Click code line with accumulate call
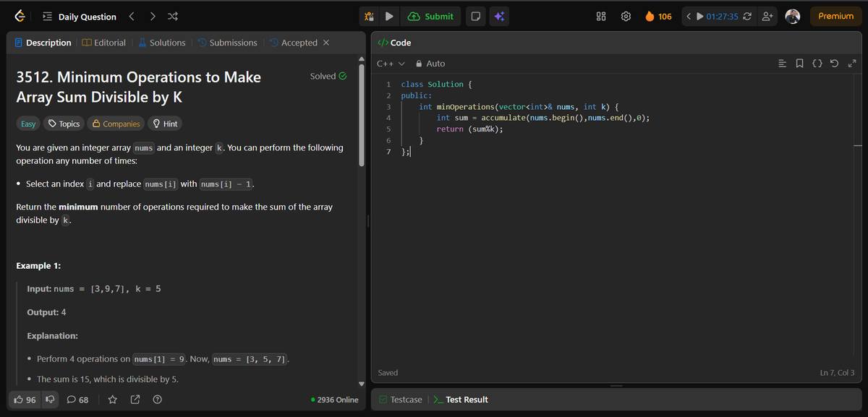The image size is (868, 417). 542,117
